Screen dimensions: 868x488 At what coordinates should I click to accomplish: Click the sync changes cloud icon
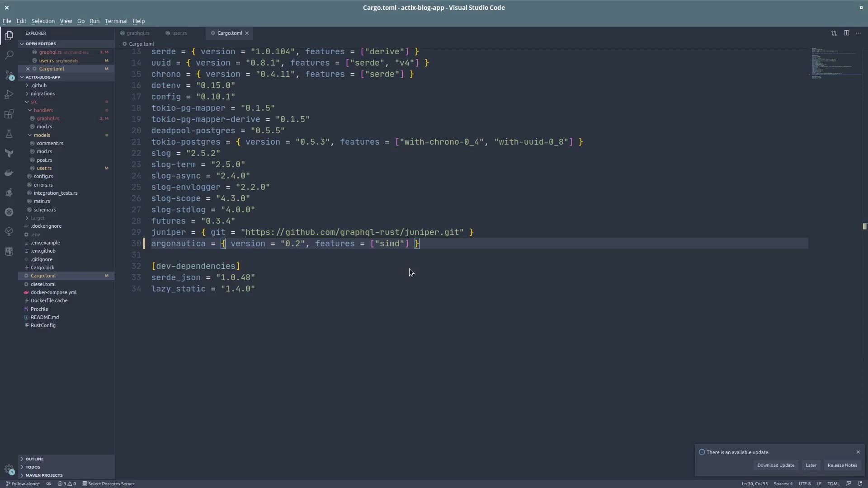pyautogui.click(x=49, y=483)
